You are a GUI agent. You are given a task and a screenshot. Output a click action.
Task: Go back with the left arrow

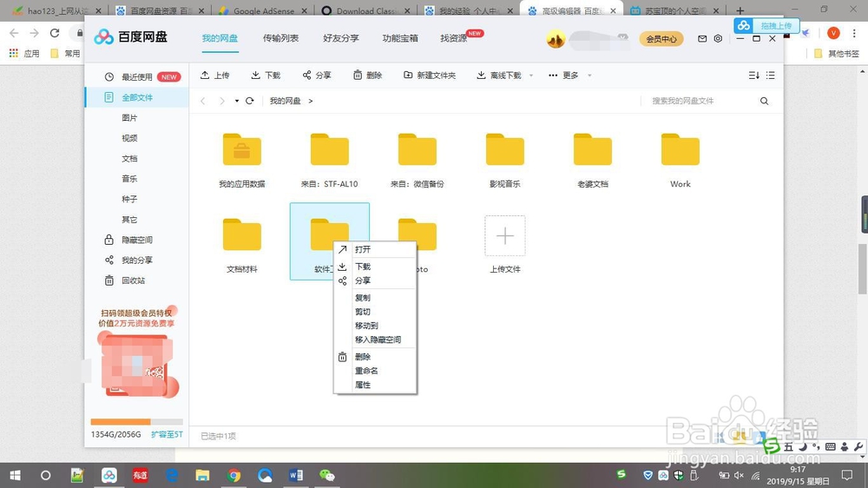(203, 101)
